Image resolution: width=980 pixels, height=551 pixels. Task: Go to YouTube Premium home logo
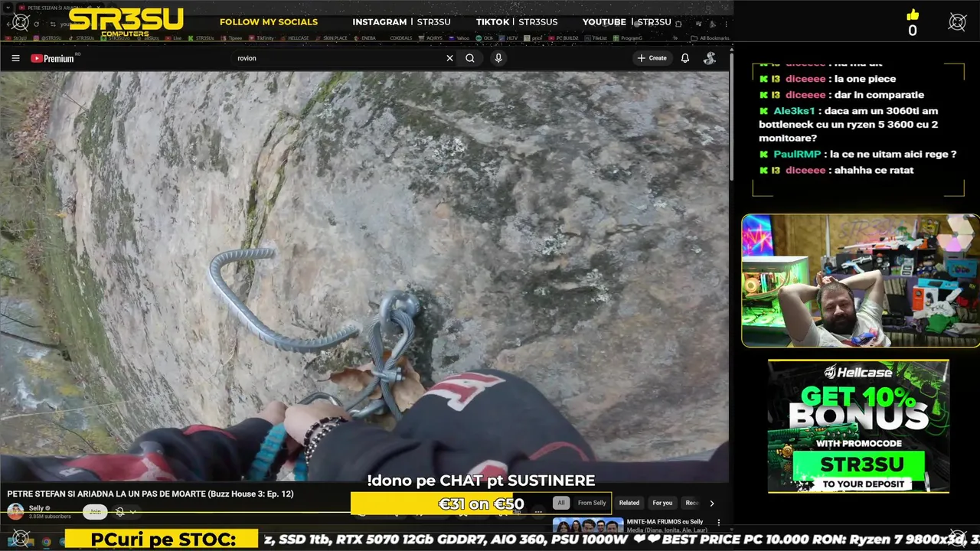(53, 58)
